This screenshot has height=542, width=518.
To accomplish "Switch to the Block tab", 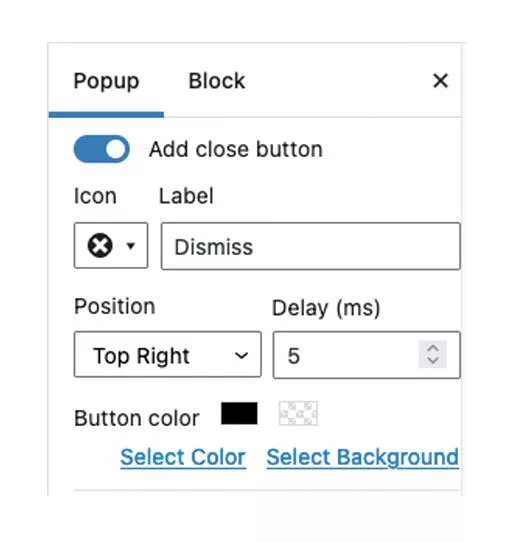I will tap(217, 81).
